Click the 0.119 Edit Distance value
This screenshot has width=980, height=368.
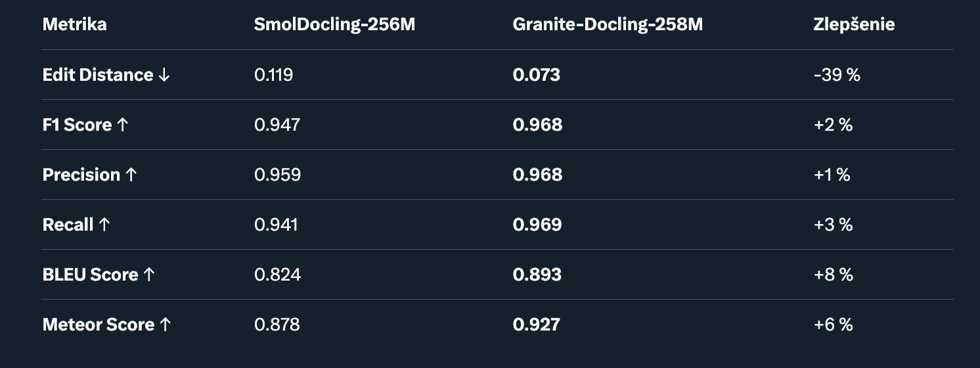pyautogui.click(x=273, y=75)
